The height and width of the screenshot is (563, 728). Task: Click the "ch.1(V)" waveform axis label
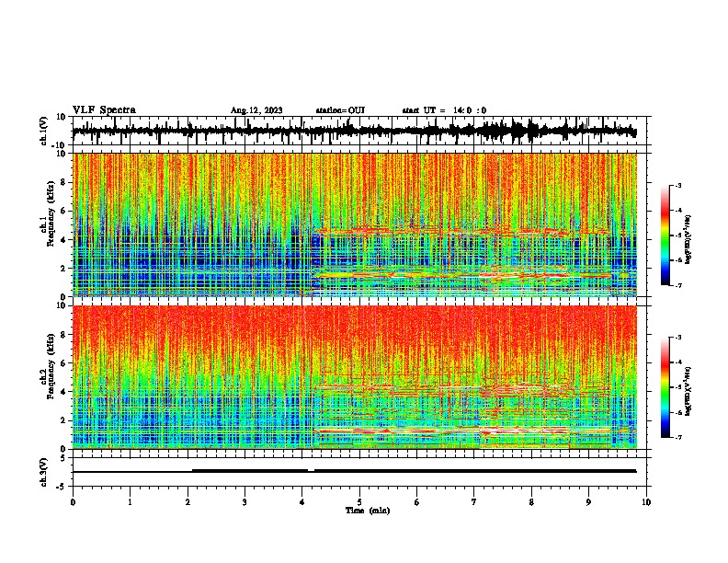44,131
